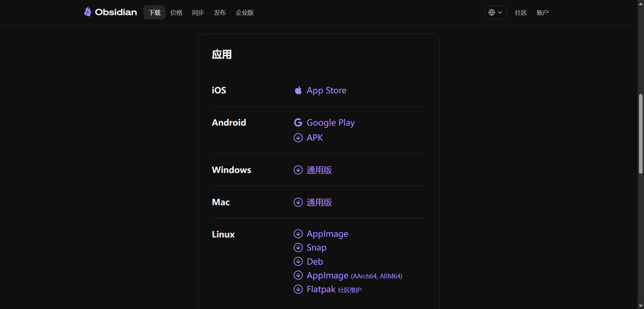Click the page vertical scrollbar thumb
This screenshot has height=309, width=644.
coord(641,134)
